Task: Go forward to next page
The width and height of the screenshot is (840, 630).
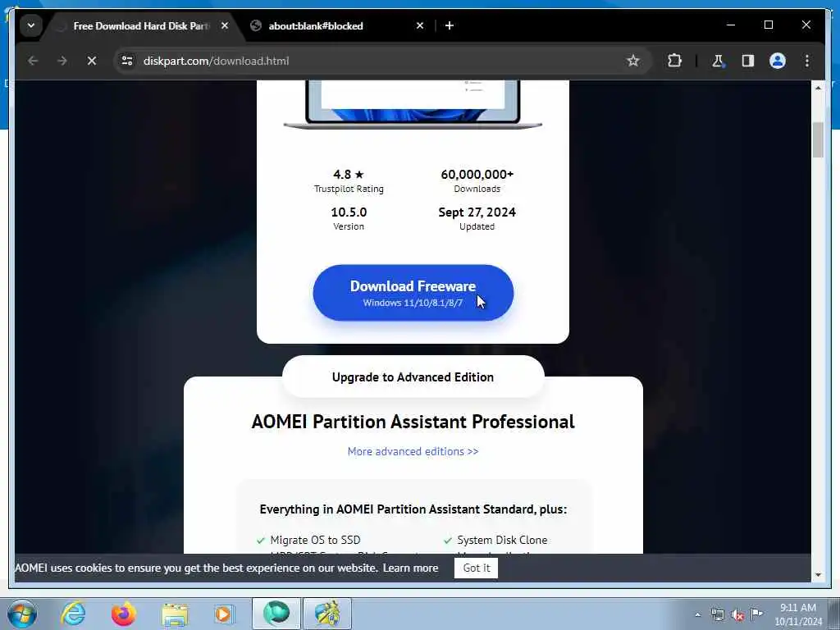Action: coord(62,61)
